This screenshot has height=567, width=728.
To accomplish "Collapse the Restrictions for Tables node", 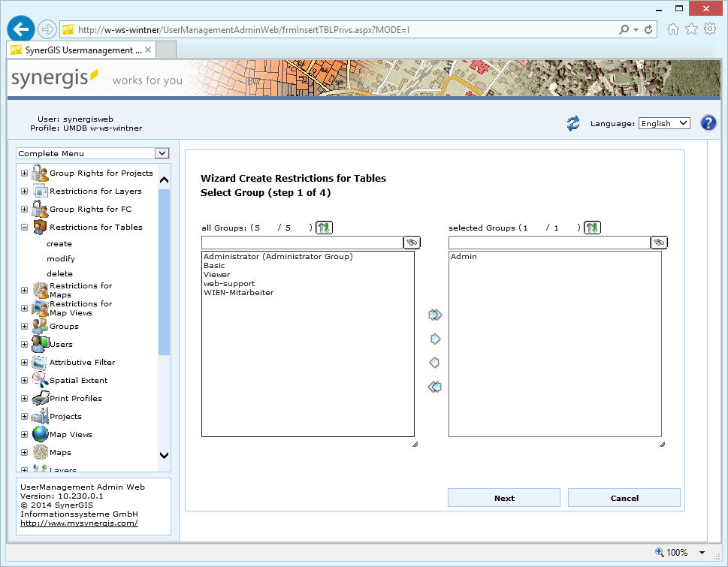I will (x=24, y=227).
